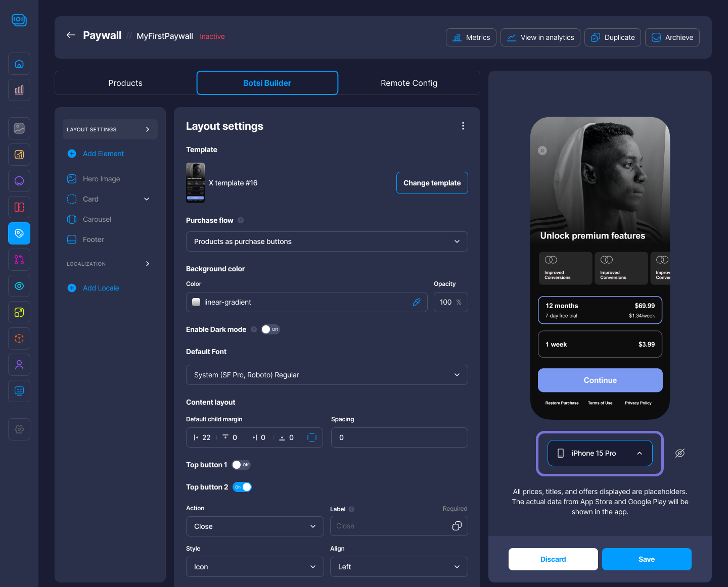This screenshot has height=587, width=728.
Task: Open the home icon in left sidebar
Action: point(19,64)
